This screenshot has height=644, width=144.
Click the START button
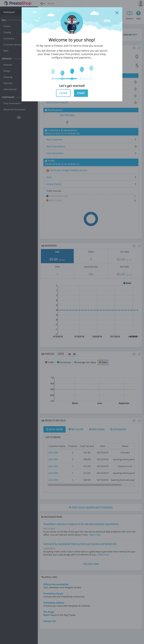(81, 93)
